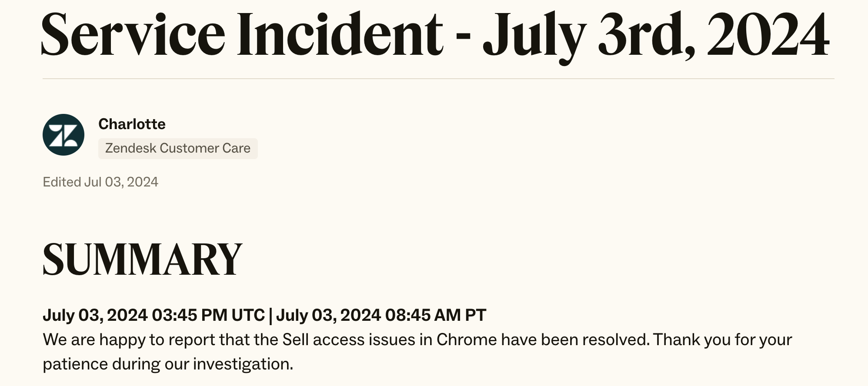The width and height of the screenshot is (868, 386).
Task: Click the SUMMARY heading
Action: [142, 260]
